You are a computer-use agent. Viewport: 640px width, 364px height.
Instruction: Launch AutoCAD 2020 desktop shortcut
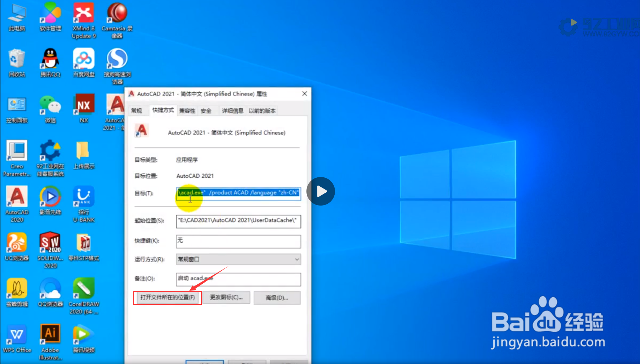tap(17, 204)
